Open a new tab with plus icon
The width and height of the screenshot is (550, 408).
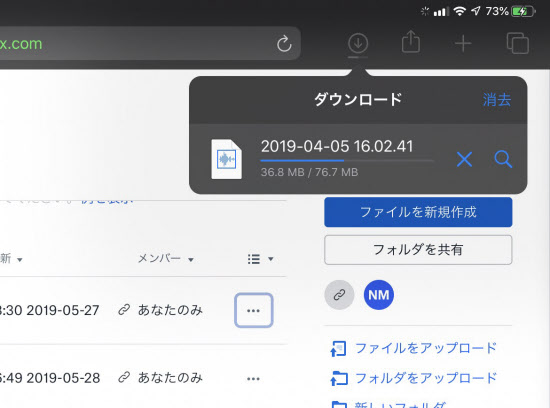click(x=463, y=44)
